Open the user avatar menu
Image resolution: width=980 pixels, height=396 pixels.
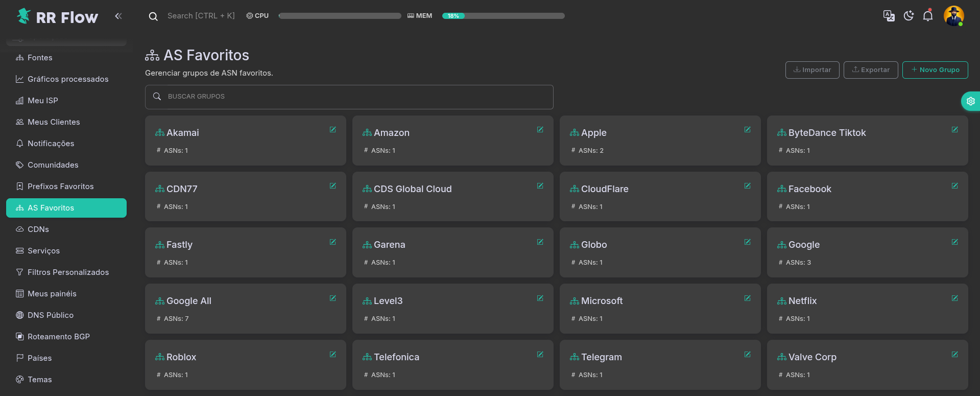[953, 16]
